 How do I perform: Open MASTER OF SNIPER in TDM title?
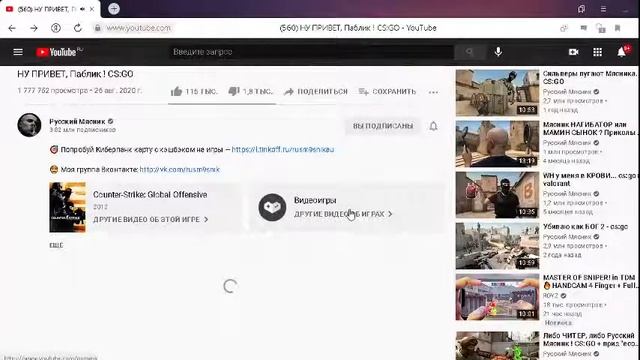click(590, 281)
